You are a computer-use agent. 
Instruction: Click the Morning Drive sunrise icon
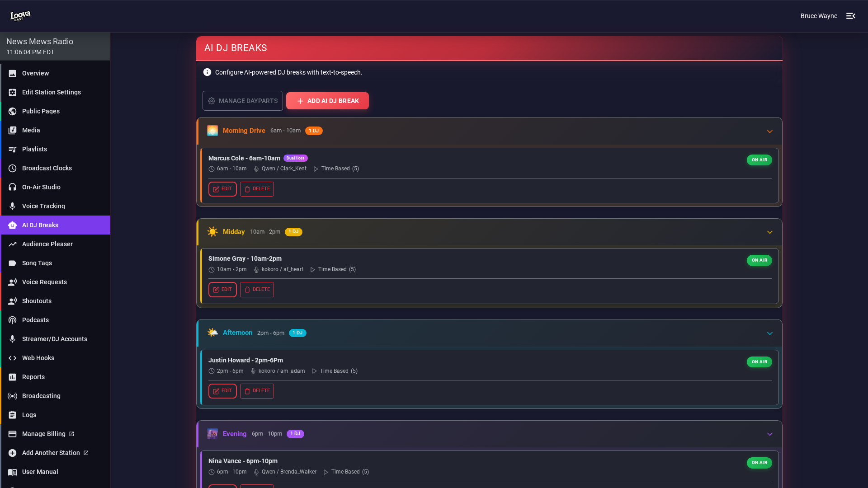tap(212, 131)
